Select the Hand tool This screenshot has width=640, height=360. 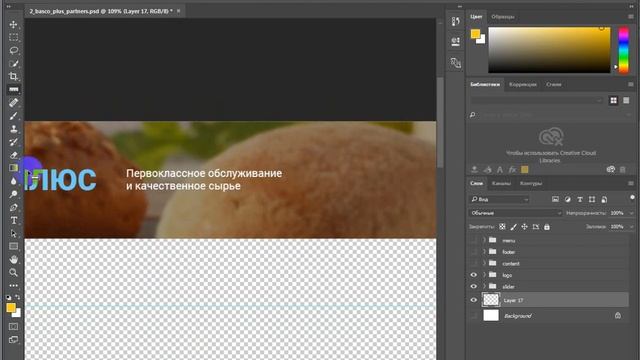[13, 259]
